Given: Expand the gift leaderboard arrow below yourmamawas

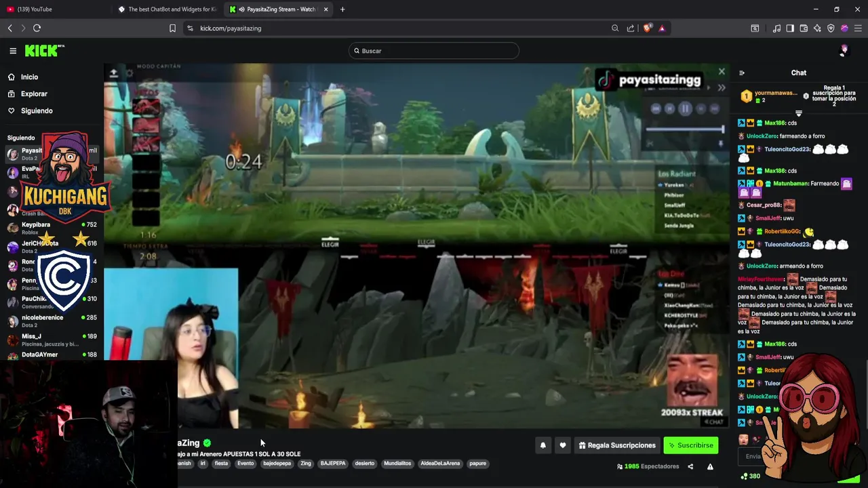Looking at the screenshot, I should coord(799,113).
